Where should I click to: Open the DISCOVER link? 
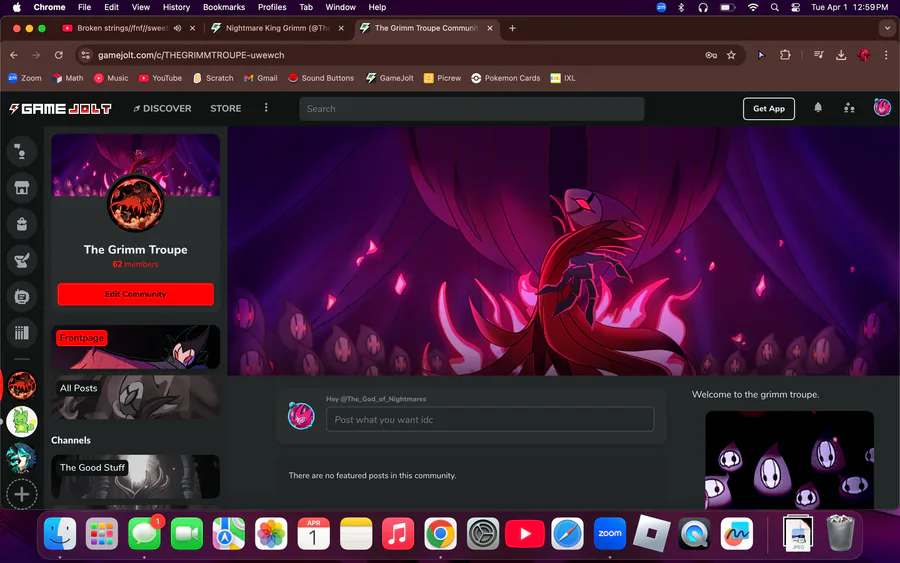click(x=162, y=108)
